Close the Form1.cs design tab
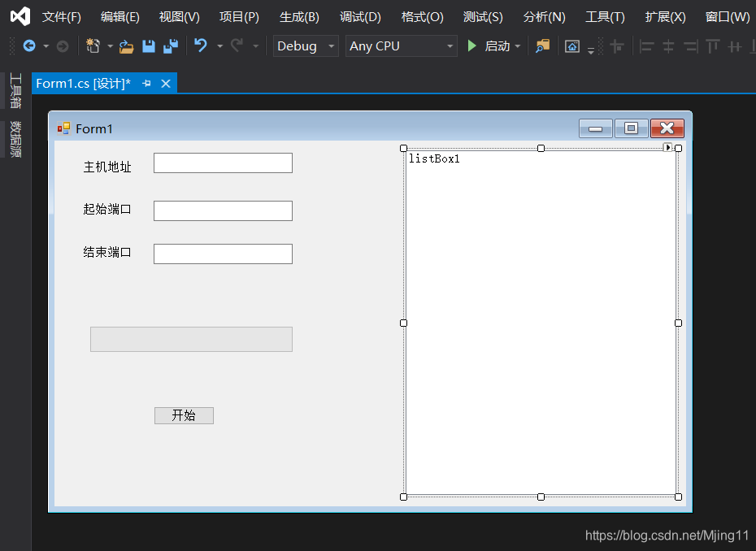 tap(166, 84)
